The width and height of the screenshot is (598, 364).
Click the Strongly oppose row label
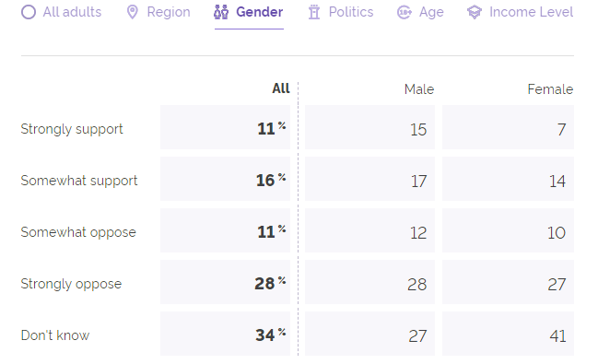[71, 284]
